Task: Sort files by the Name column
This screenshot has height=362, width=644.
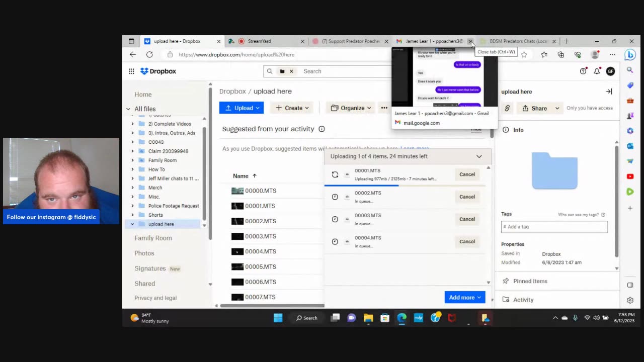Action: (x=245, y=176)
